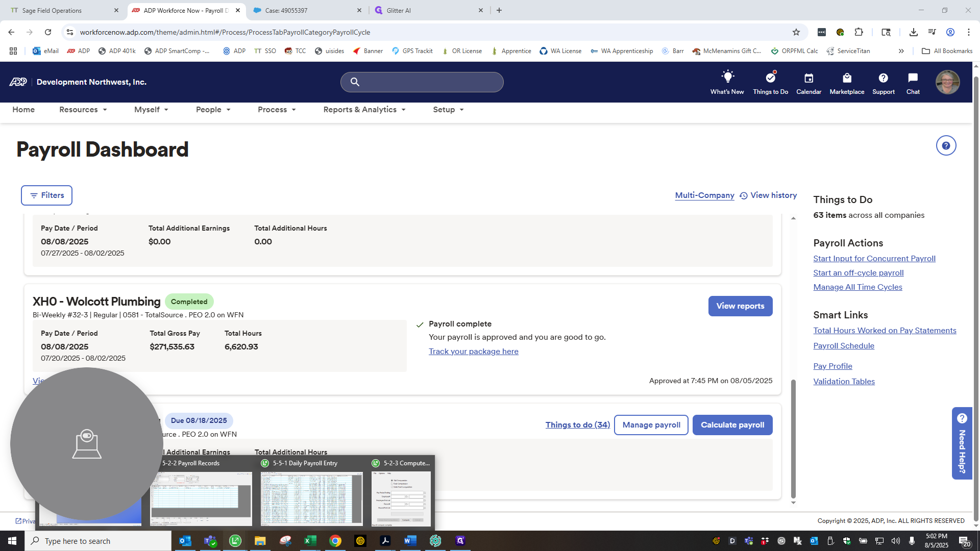
Task: Open the ServiceTitan bookmark
Action: [x=848, y=51]
